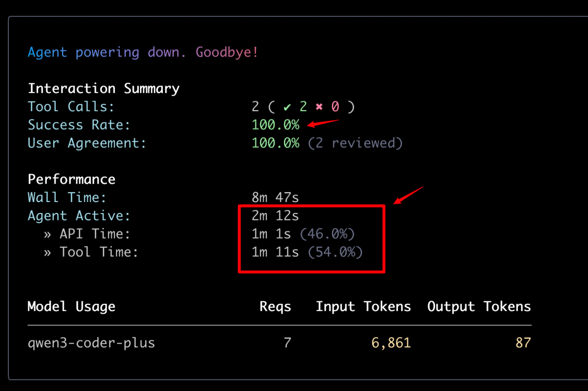Select Tool Time value '1m 11s'
This screenshot has height=391, width=588.
coord(275,252)
